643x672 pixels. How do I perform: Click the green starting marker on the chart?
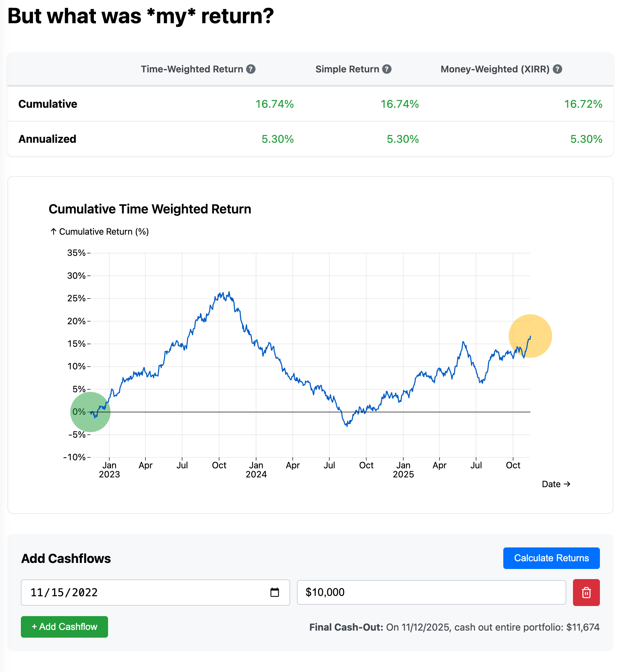(x=91, y=412)
